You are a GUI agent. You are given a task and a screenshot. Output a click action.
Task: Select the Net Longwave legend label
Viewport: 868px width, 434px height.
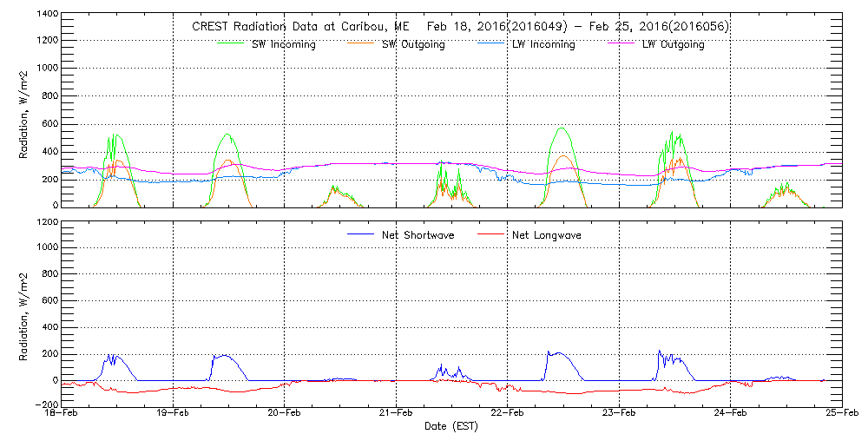[548, 234]
